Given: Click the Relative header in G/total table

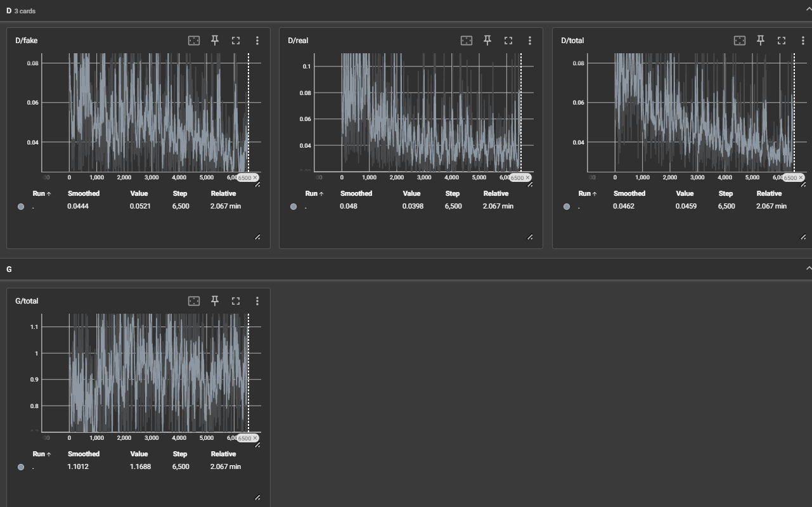Looking at the screenshot, I should (223, 454).
